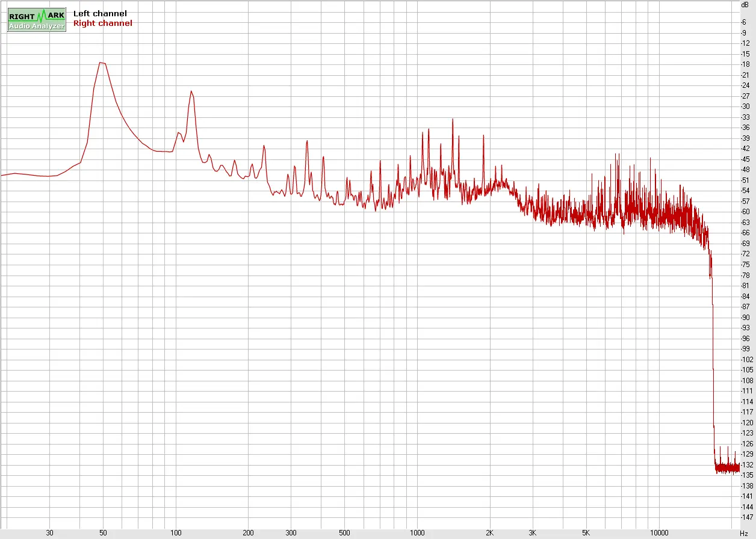This screenshot has width=756, height=539.
Task: Click the "50" frequency axis label
Action: (x=103, y=533)
